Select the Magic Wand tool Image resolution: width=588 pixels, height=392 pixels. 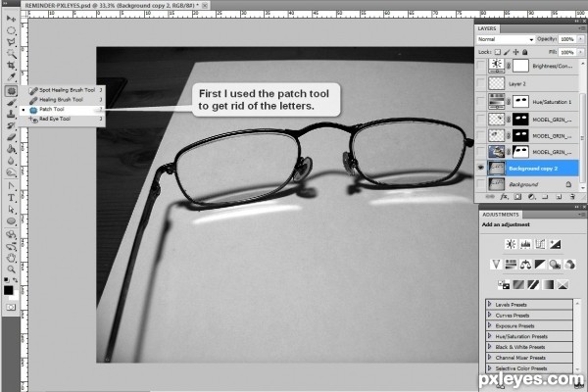[11, 54]
